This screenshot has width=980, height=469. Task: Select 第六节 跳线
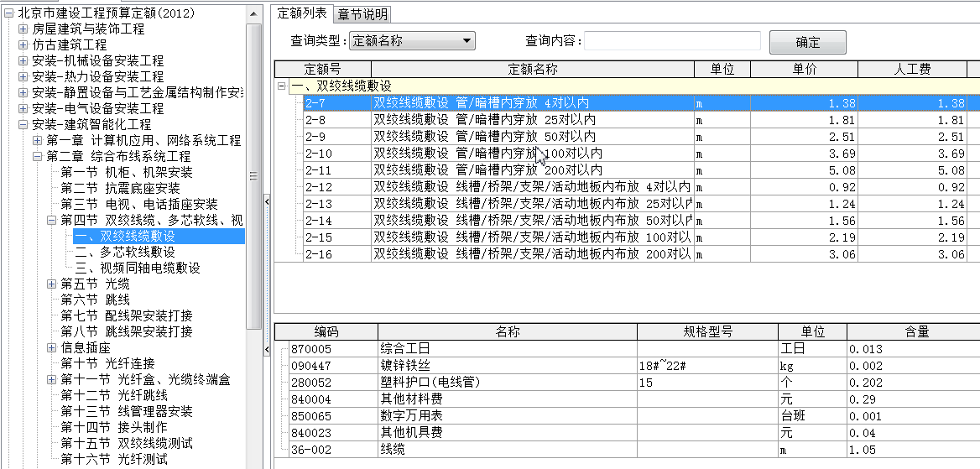coord(95,300)
